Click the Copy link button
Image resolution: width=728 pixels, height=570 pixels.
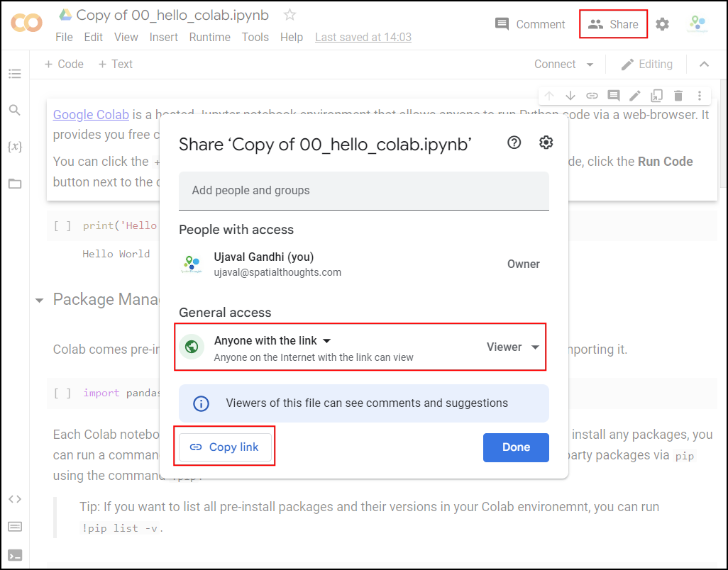click(225, 447)
